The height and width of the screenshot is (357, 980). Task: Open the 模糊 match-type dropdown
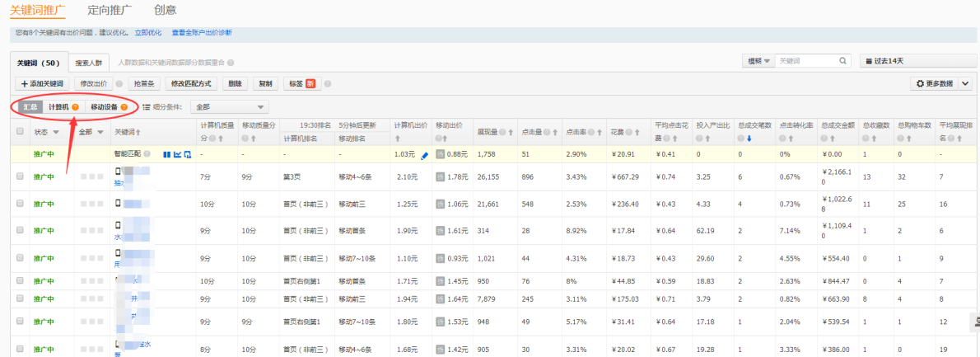pos(758,61)
